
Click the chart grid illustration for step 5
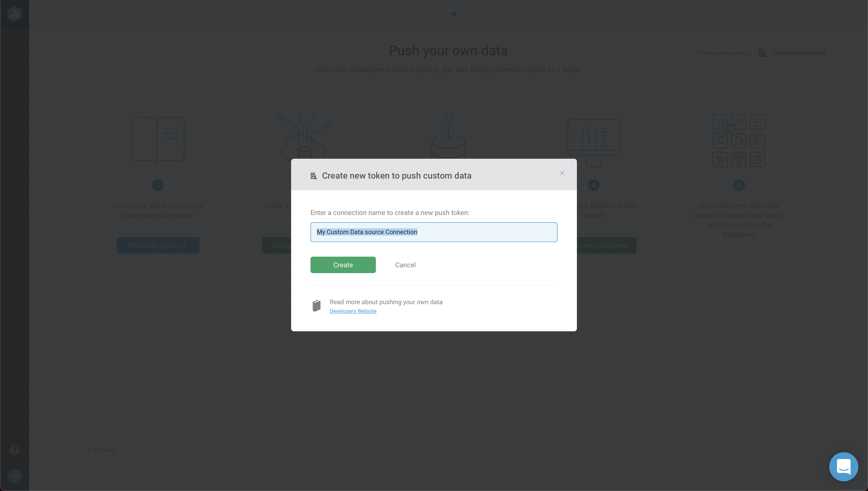tap(739, 141)
